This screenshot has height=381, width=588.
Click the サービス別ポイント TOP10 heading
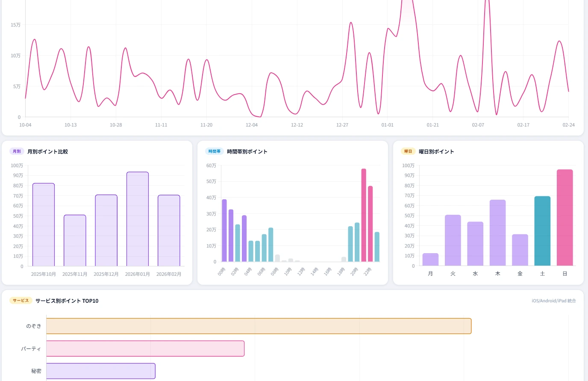[x=67, y=301]
